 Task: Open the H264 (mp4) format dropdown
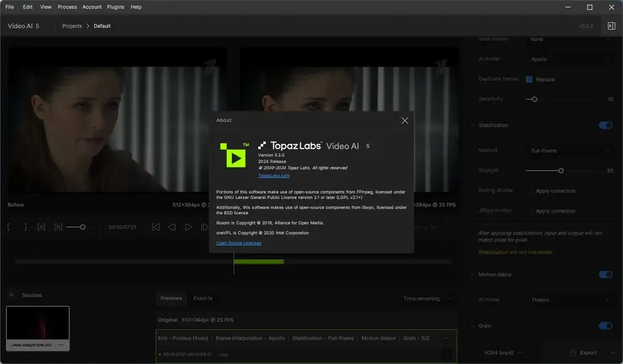pos(503,353)
